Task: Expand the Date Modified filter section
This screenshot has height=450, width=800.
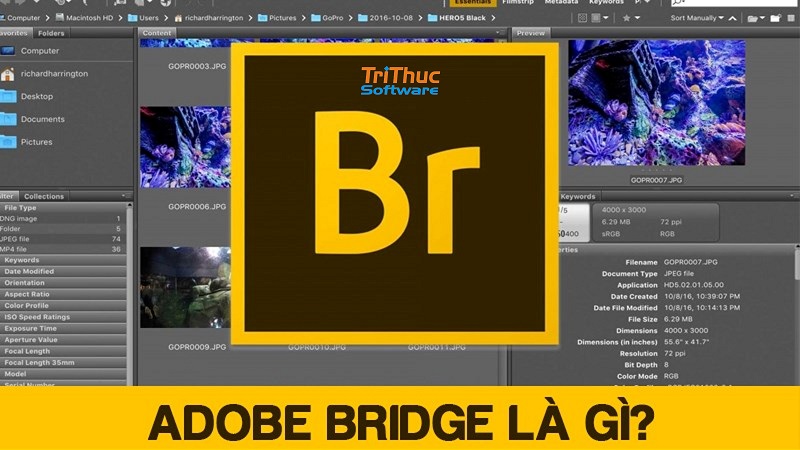Action: [62, 271]
